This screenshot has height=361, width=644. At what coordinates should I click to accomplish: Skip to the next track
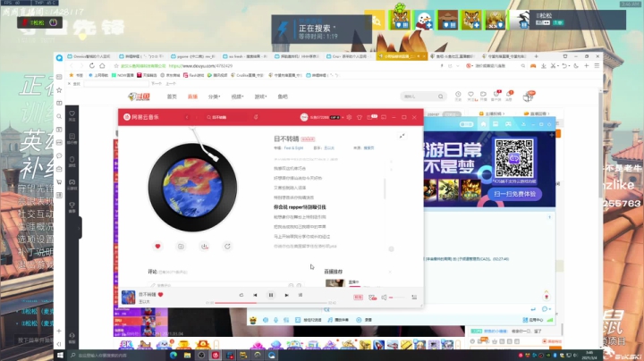(x=287, y=295)
